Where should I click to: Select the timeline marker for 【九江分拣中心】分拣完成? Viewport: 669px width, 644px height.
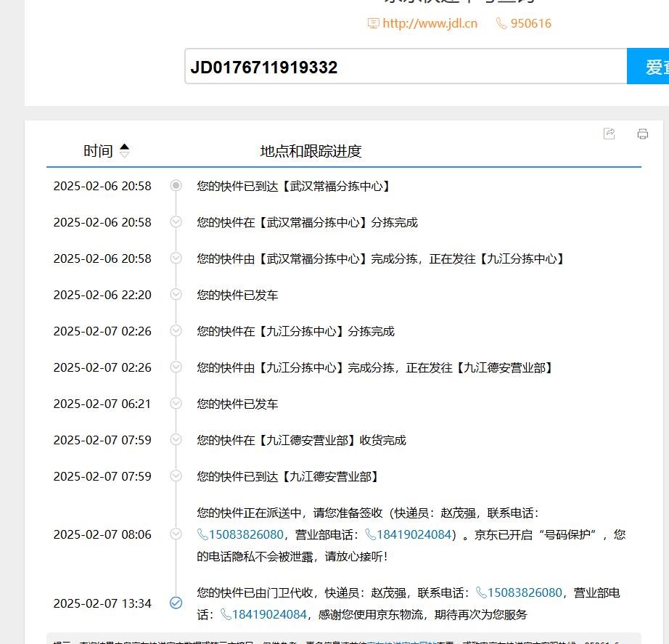(176, 330)
